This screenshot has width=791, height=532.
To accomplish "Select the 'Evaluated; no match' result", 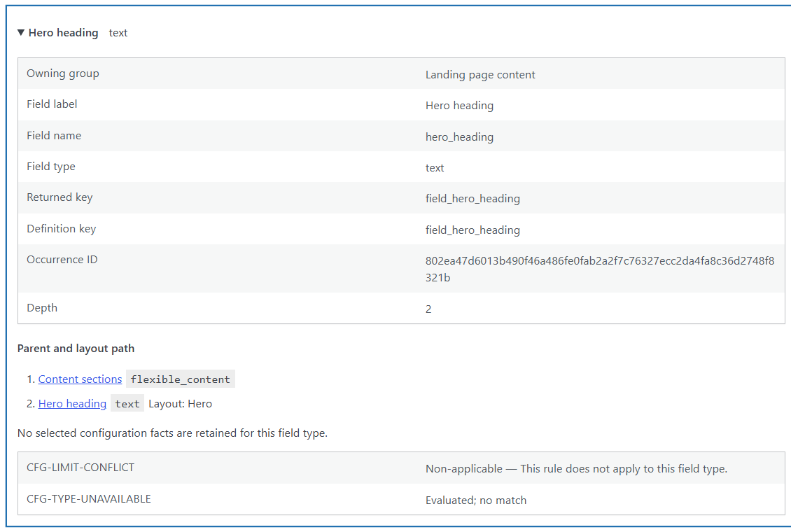I will 476,500.
